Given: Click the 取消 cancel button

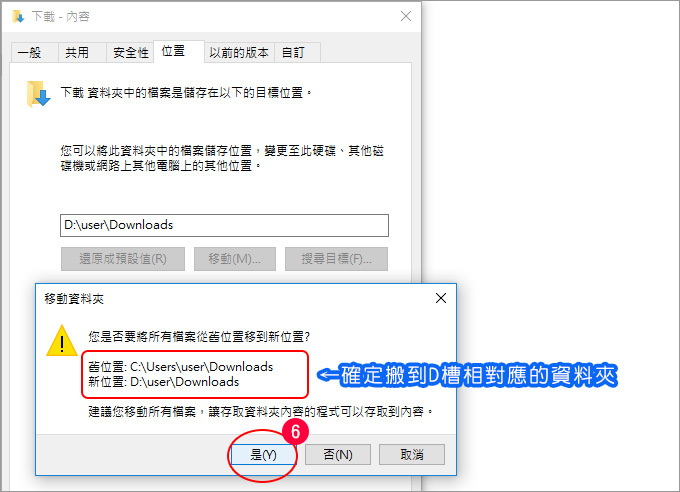Looking at the screenshot, I should pyautogui.click(x=412, y=454).
